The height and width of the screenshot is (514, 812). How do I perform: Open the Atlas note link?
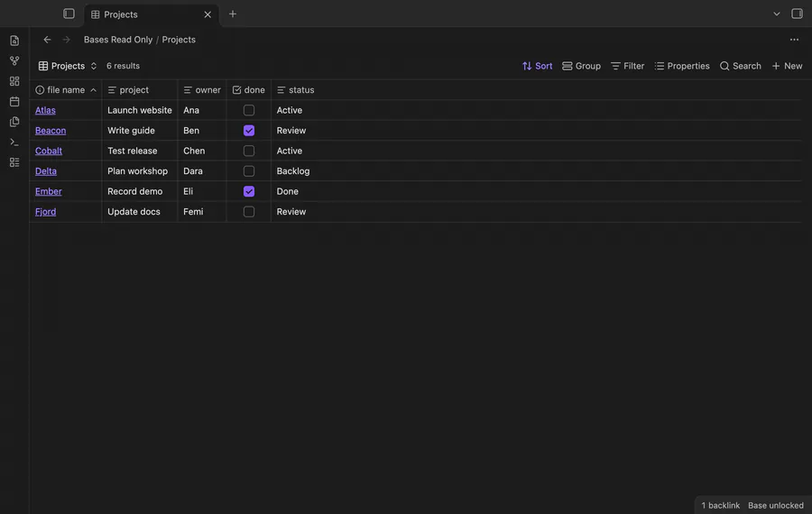(x=45, y=110)
